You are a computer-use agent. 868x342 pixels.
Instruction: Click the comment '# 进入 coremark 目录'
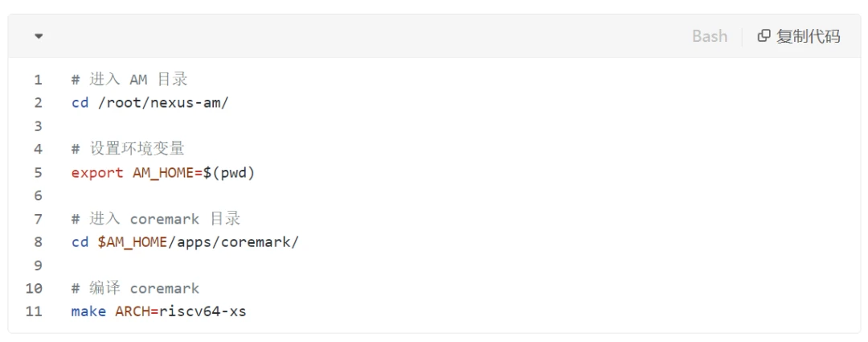(x=156, y=219)
